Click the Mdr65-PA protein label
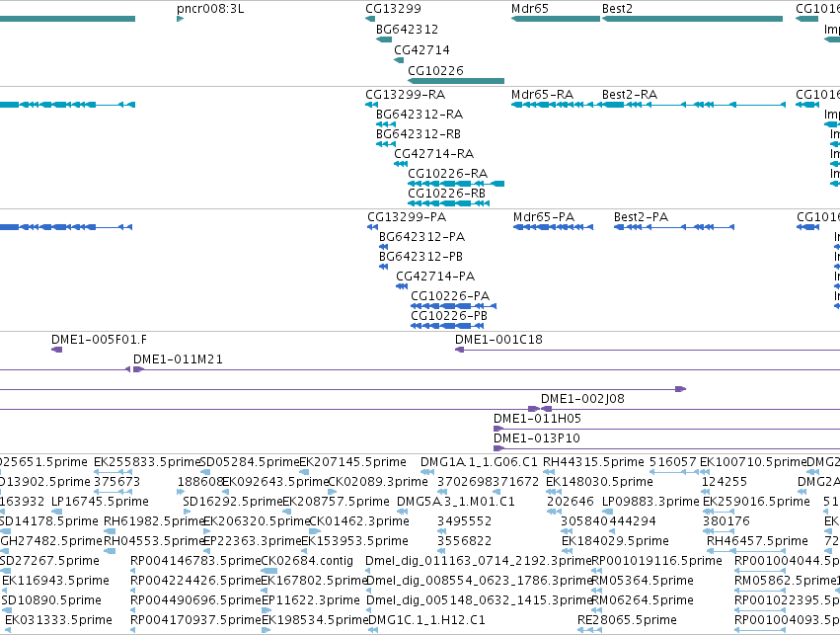Viewport: 840px width, 635px height. (544, 217)
